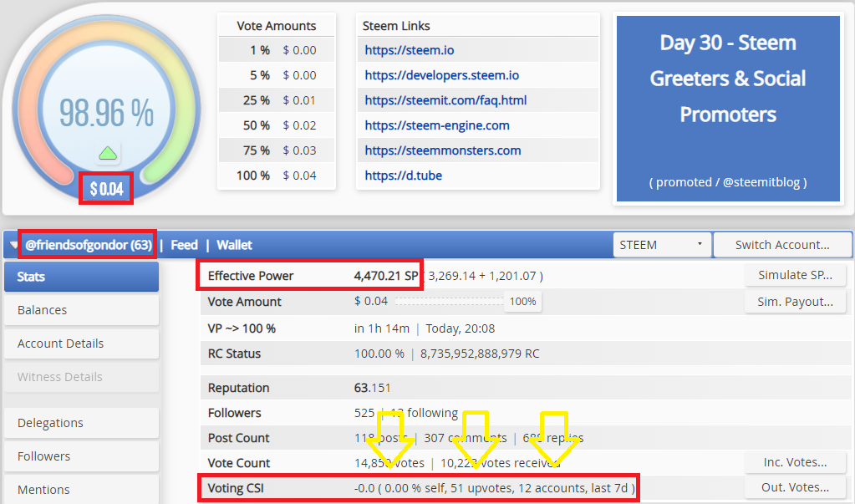
Task: Click the Reputation value 63.151
Action: [373, 388]
